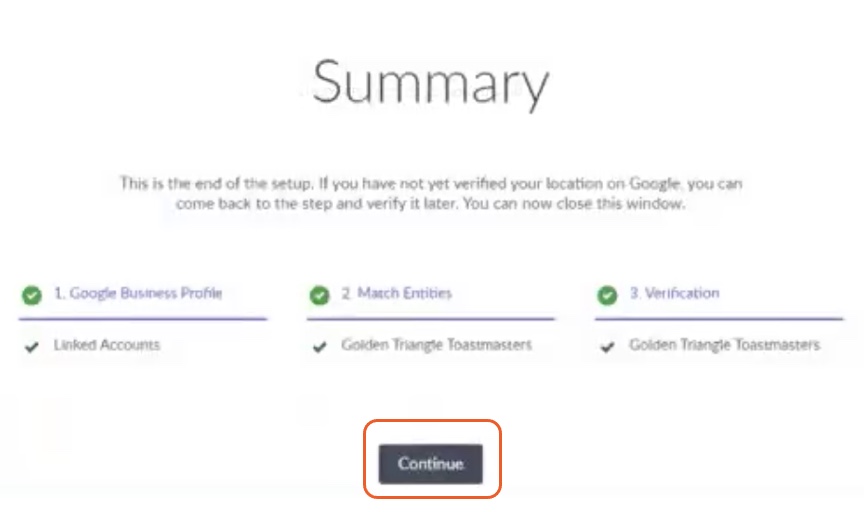Click checkmark beside Toastmasters under Match Entities
The height and width of the screenshot is (512, 864).
[x=320, y=347]
